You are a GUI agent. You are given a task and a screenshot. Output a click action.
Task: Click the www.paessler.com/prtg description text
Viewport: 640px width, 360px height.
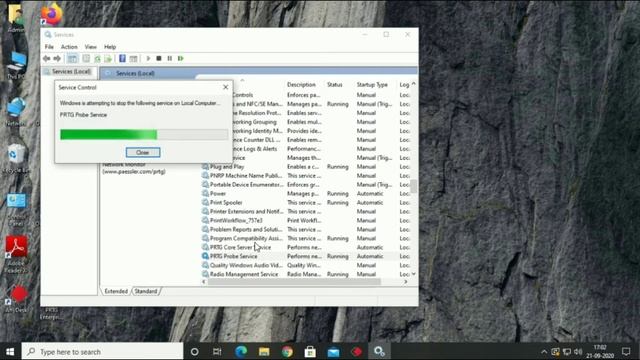pyautogui.click(x=134, y=172)
